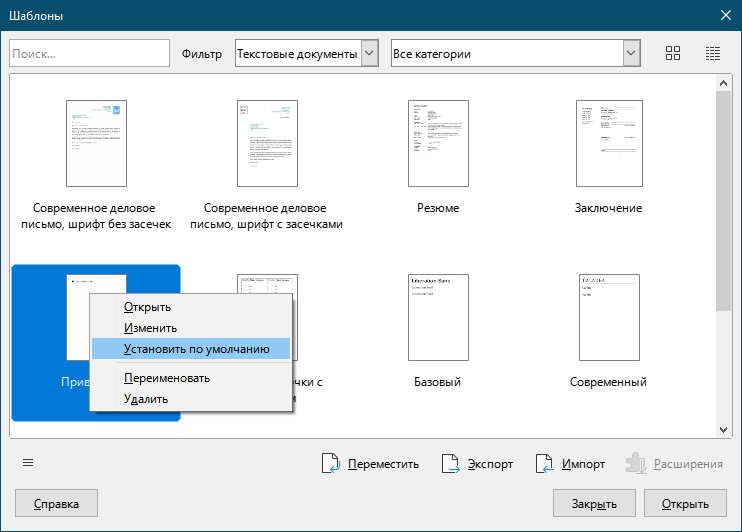Choose Удалить in the context menu
742x532 pixels.
pyautogui.click(x=191, y=399)
